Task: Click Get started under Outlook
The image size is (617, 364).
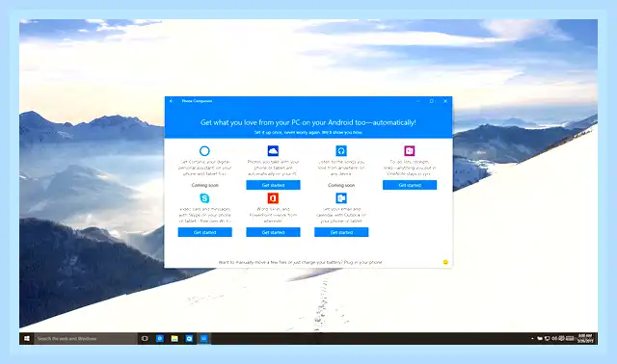Action: click(341, 232)
